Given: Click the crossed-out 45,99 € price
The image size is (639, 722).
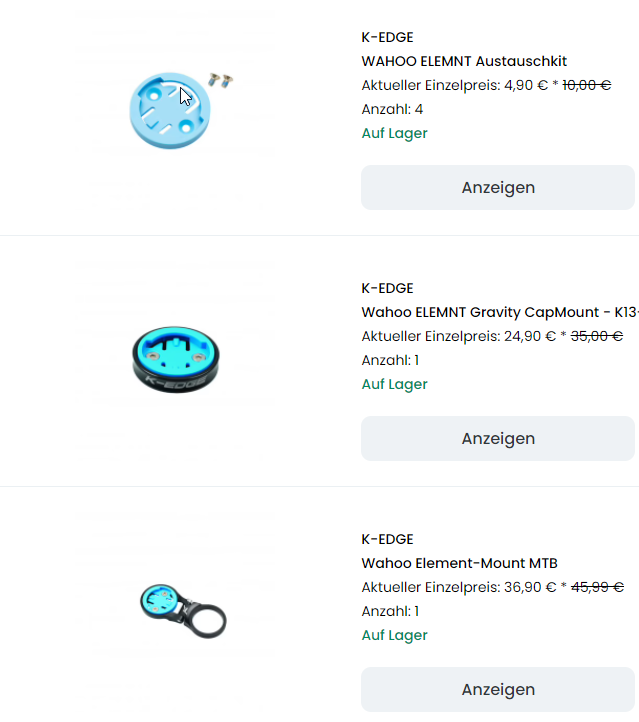Looking at the screenshot, I should click(597, 587).
